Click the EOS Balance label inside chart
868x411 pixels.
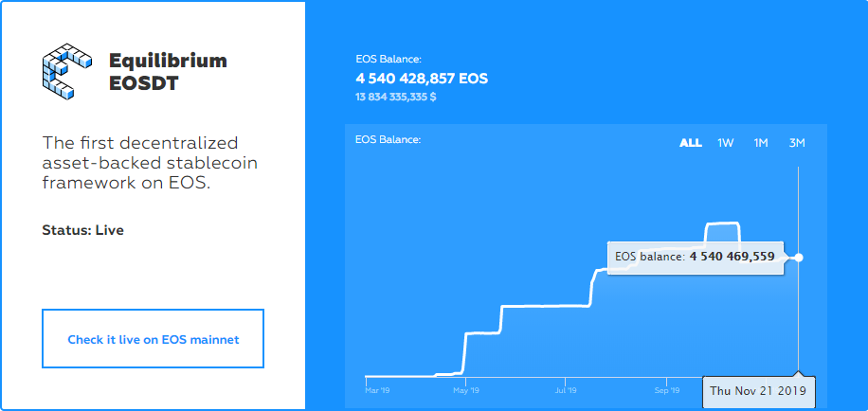pos(388,140)
